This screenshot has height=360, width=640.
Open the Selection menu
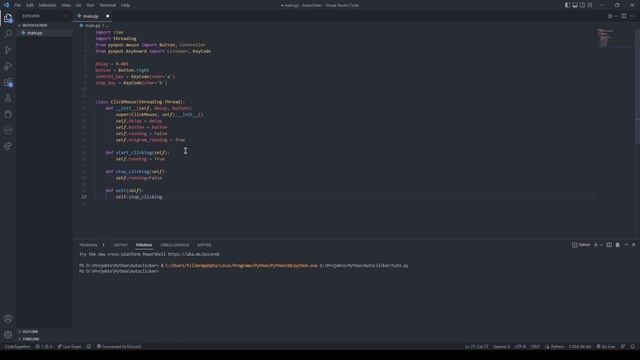click(x=47, y=5)
